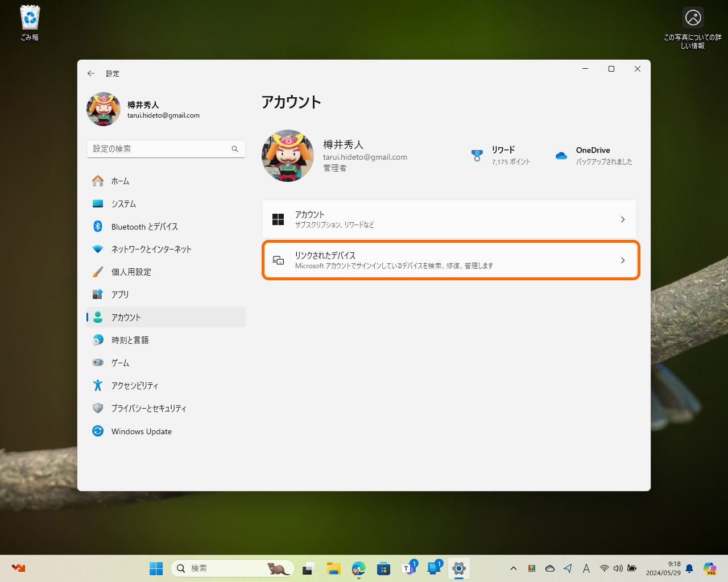Screen dimensions: 728x582
Task: Open Bluetooth とデバイス settings
Action: click(x=166, y=226)
